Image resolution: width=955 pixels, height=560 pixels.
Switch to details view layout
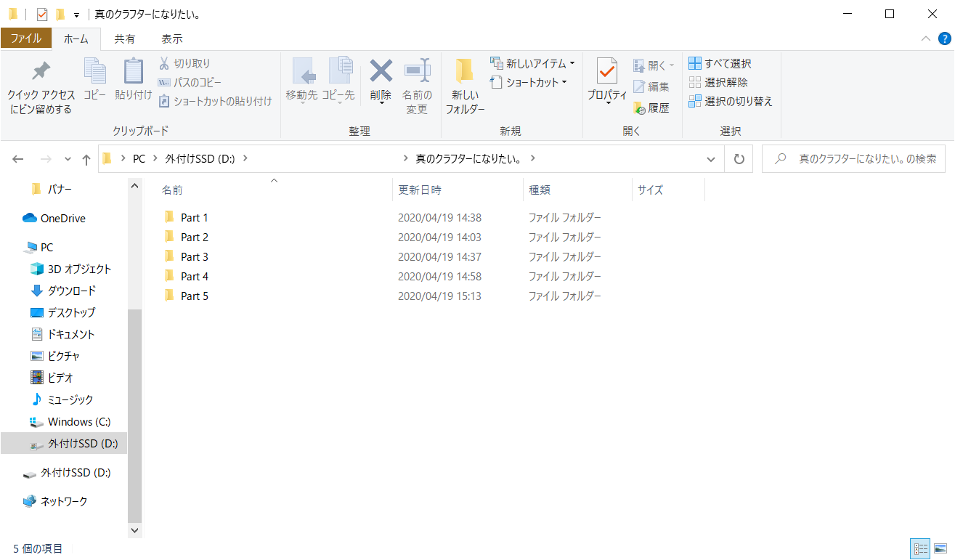(x=921, y=549)
